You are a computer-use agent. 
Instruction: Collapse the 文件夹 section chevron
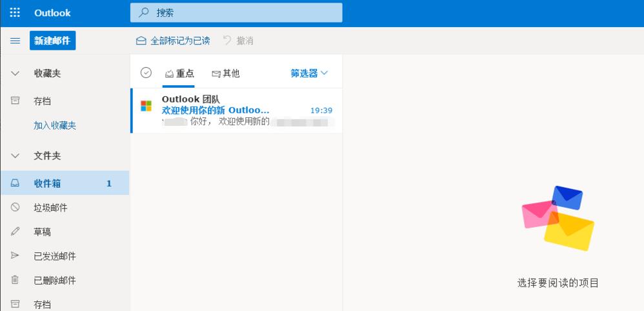pyautogui.click(x=15, y=156)
